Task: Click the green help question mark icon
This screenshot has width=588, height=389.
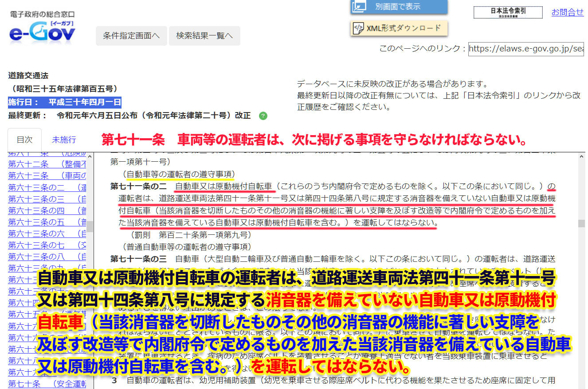Action: click(x=263, y=116)
